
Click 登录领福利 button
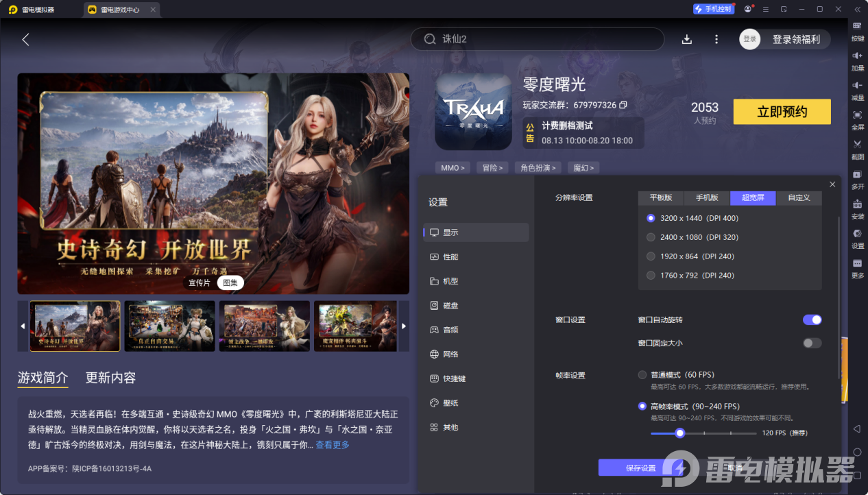click(x=795, y=39)
